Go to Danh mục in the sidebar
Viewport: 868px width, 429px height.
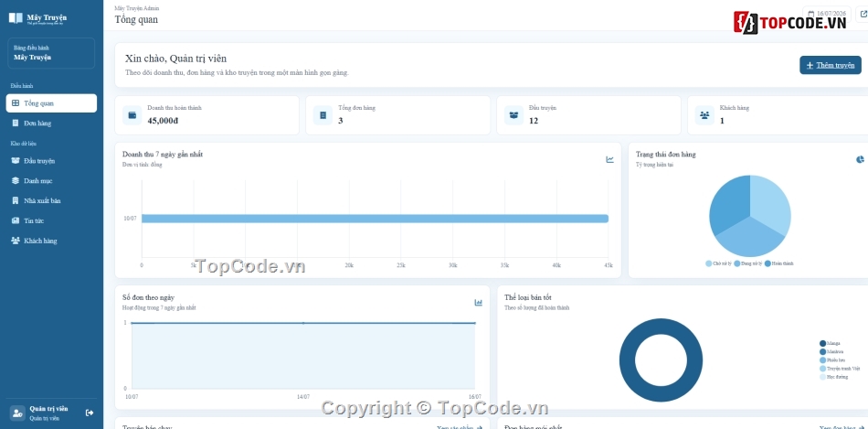[51, 181]
